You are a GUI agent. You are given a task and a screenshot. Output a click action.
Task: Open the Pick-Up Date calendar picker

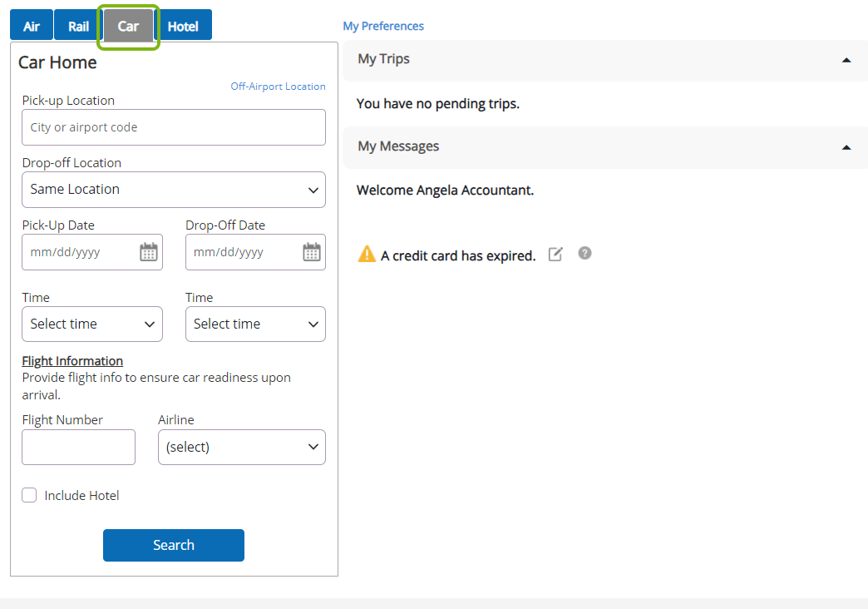(x=149, y=252)
